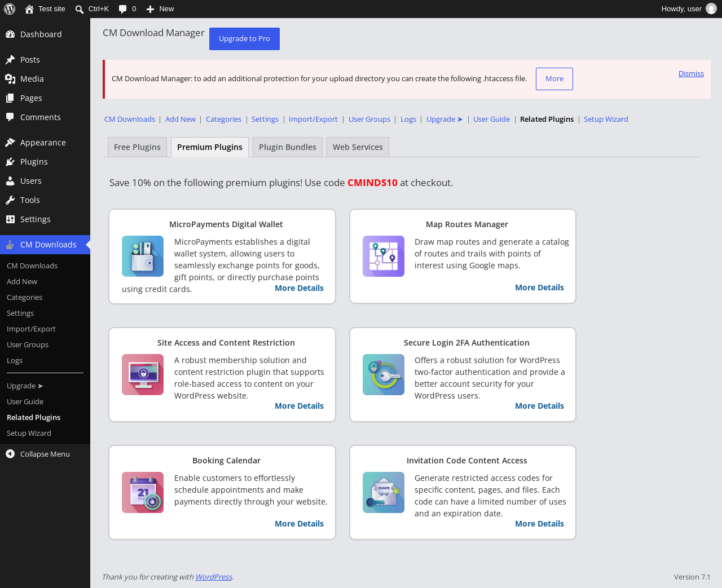This screenshot has height=588, width=722.
Task: Open sidebar submenu item User Guide
Action: coord(45,401)
